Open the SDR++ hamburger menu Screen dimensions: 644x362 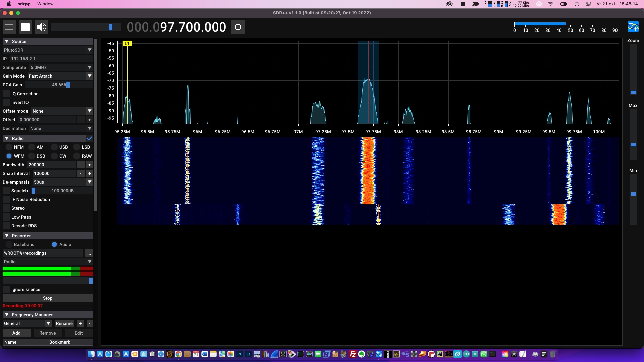(10, 27)
